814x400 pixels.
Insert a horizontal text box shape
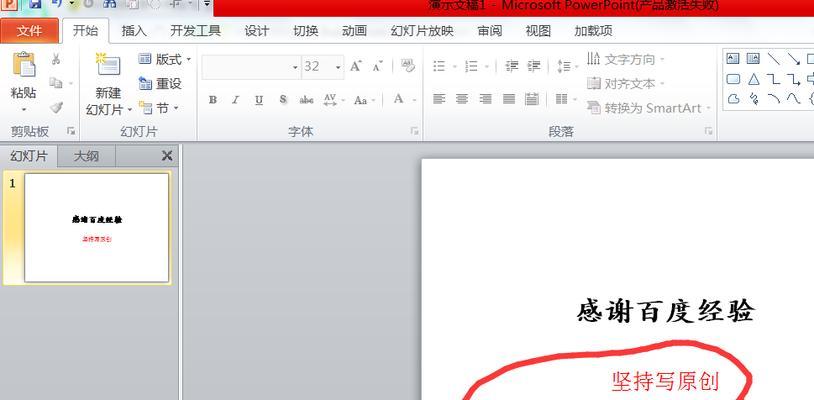(x=732, y=59)
